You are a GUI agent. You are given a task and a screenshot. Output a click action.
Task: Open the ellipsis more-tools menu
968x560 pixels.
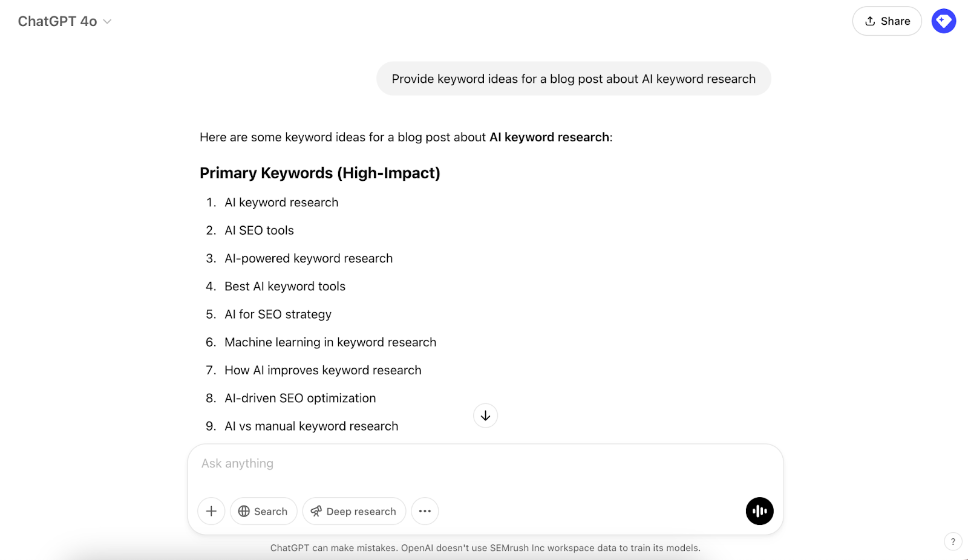[425, 511]
